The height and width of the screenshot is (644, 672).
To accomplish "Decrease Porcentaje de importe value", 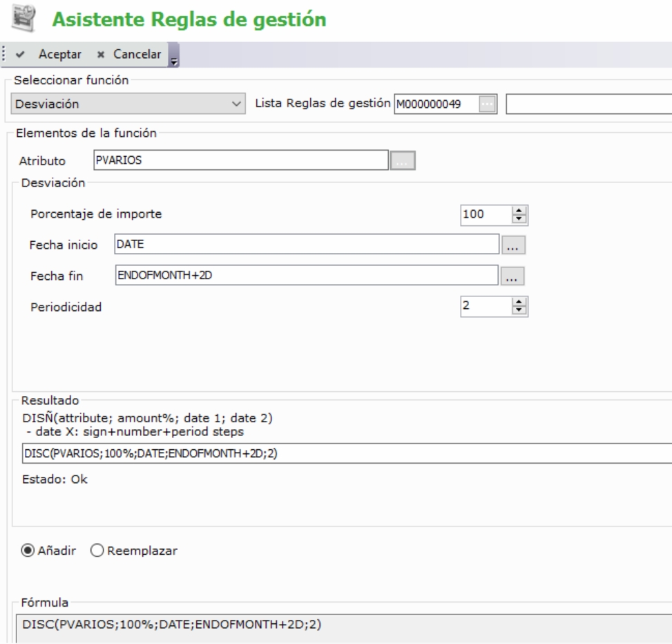I will [518, 218].
